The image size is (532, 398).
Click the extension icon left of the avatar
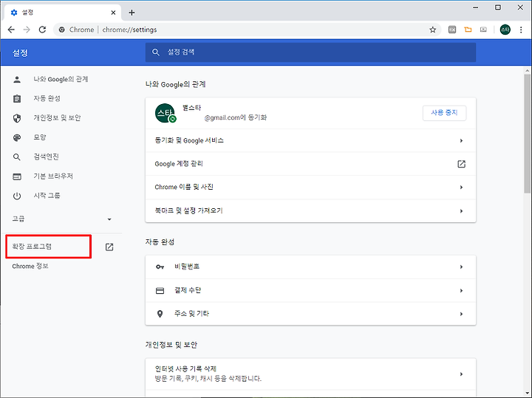coord(483,30)
